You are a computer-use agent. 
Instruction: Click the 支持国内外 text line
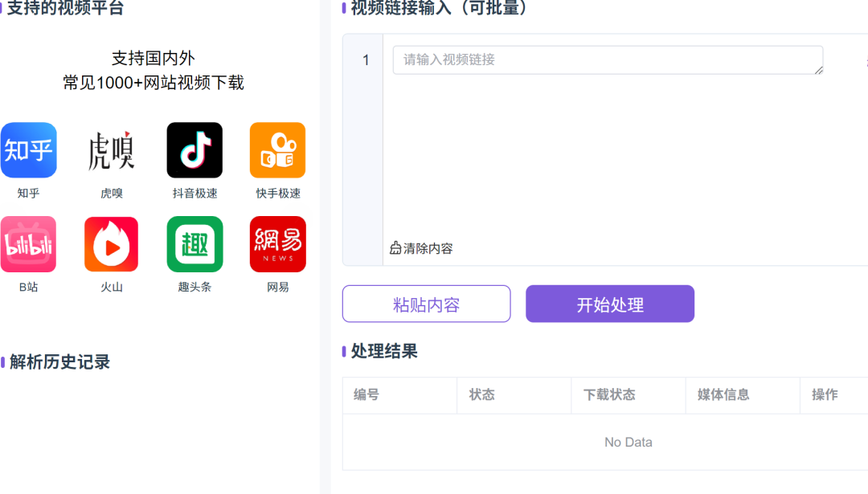[154, 58]
